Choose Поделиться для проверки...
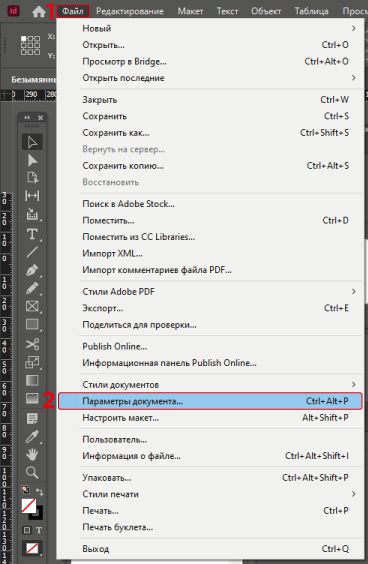Viewport: 368px width, 564px height. pyautogui.click(x=210, y=324)
